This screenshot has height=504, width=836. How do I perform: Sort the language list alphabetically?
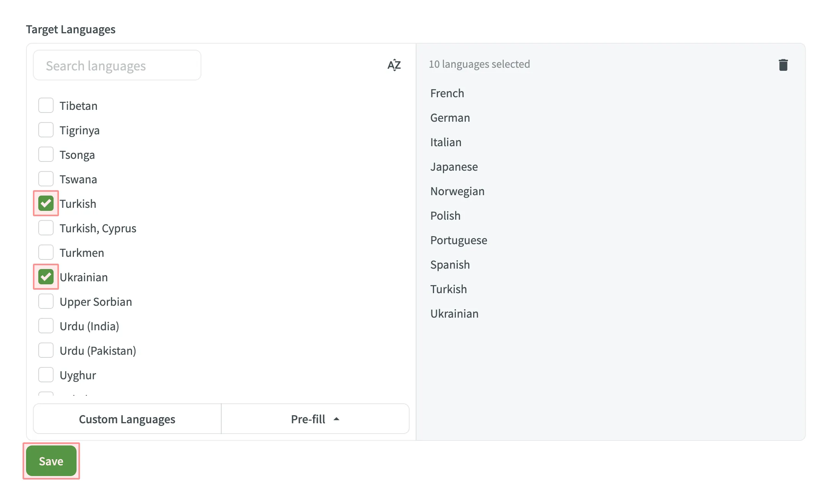click(x=394, y=65)
